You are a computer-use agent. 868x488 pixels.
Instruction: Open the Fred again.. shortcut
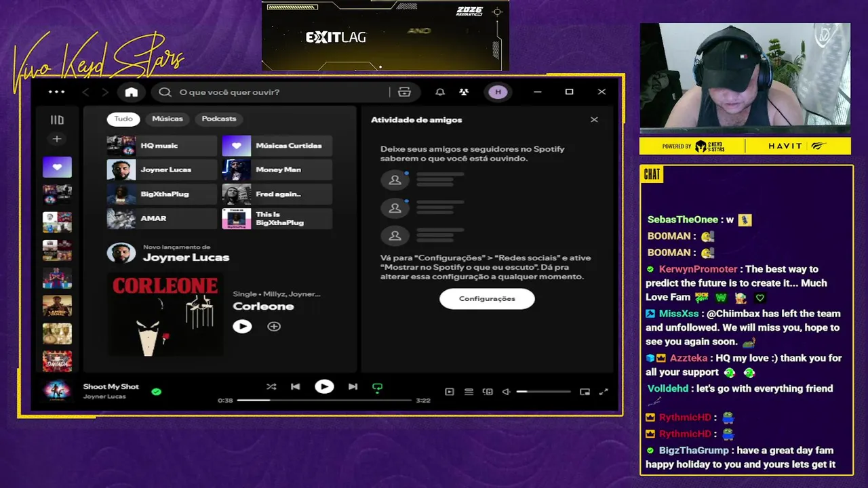pyautogui.click(x=277, y=195)
